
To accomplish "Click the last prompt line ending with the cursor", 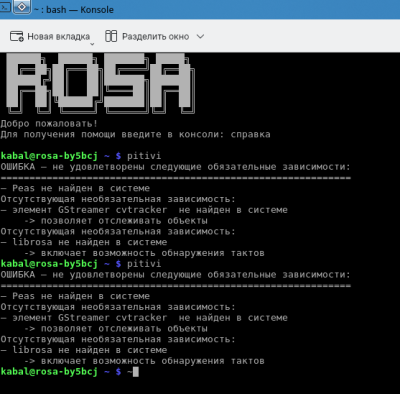I will click(x=69, y=372).
